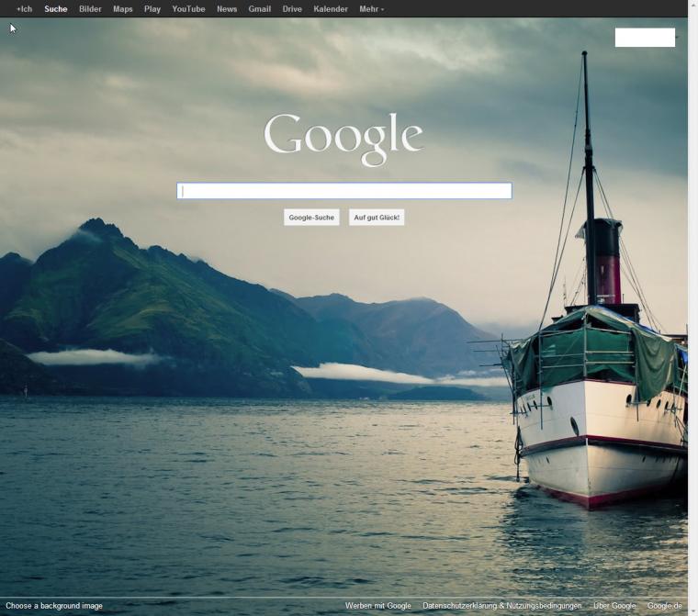
Task: Open Datenschutzerklärung & Nutzungsbedingungen link
Action: coord(502,606)
